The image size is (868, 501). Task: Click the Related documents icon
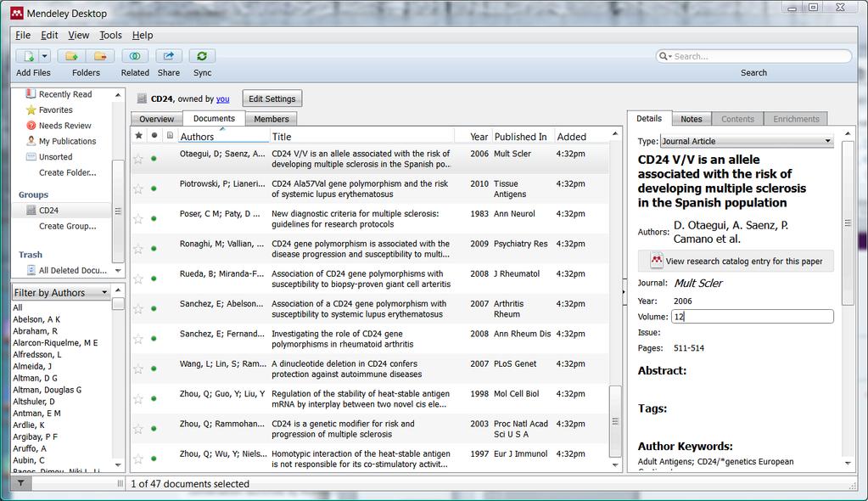pyautogui.click(x=135, y=56)
